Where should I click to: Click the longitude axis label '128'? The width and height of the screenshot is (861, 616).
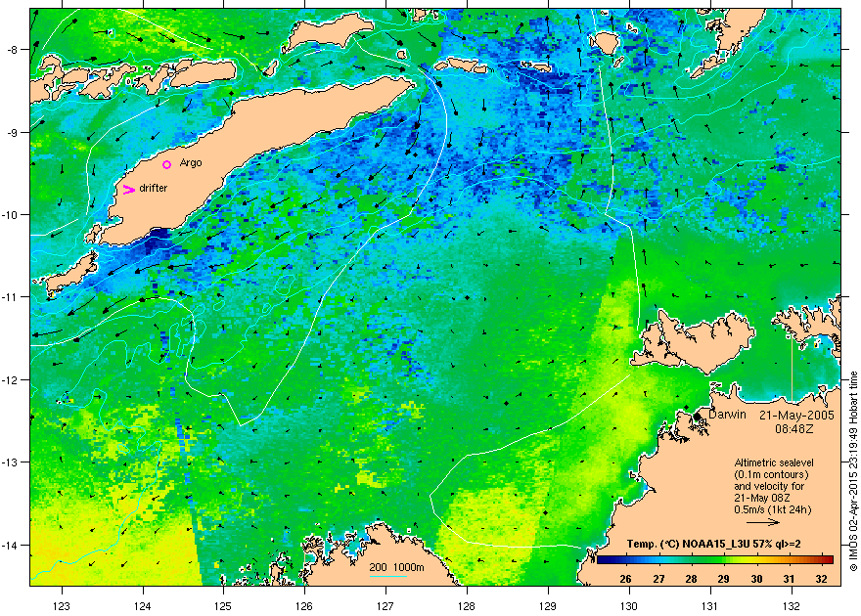(466, 606)
